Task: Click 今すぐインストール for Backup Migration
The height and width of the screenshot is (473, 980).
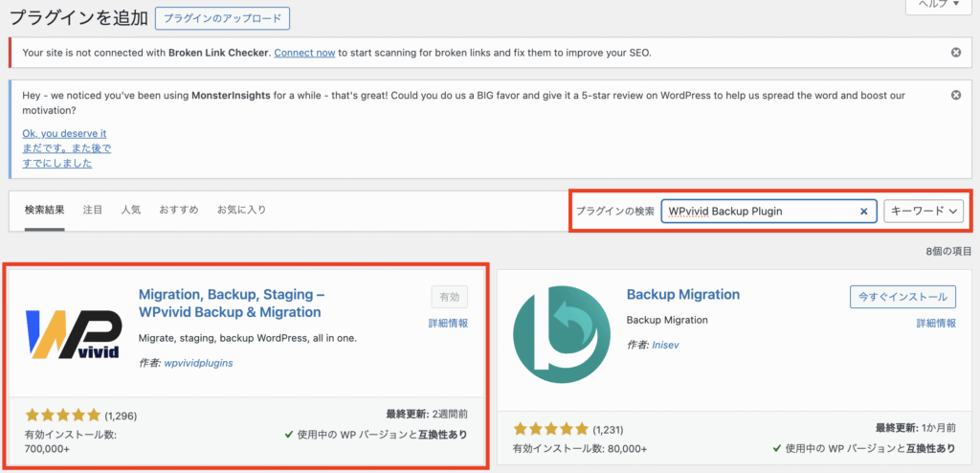Action: coord(902,297)
